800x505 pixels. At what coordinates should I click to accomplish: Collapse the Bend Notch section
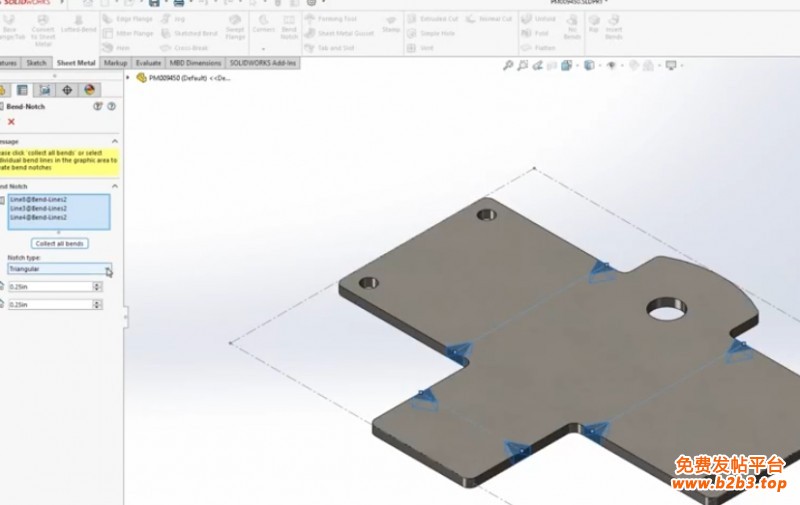click(115, 186)
